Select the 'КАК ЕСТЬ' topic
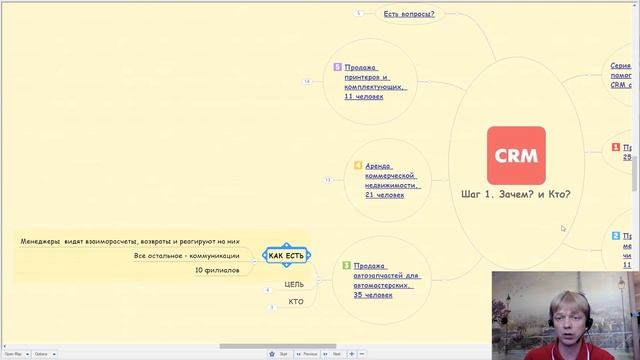This screenshot has width=640, height=360. point(287,256)
